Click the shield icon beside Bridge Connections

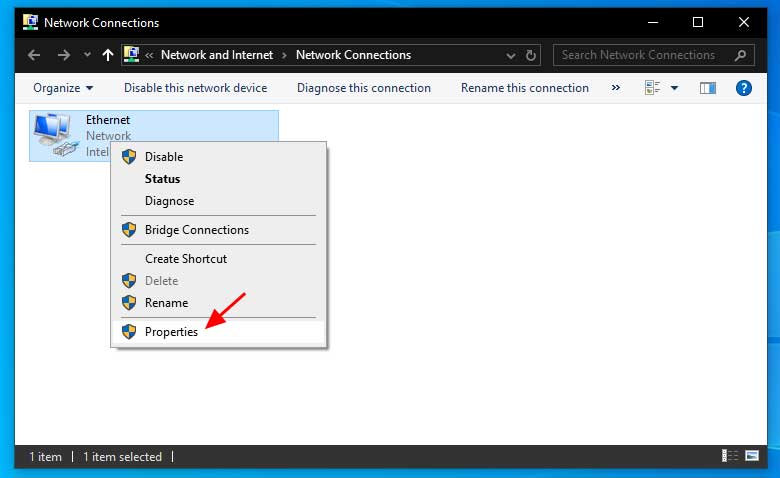129,230
